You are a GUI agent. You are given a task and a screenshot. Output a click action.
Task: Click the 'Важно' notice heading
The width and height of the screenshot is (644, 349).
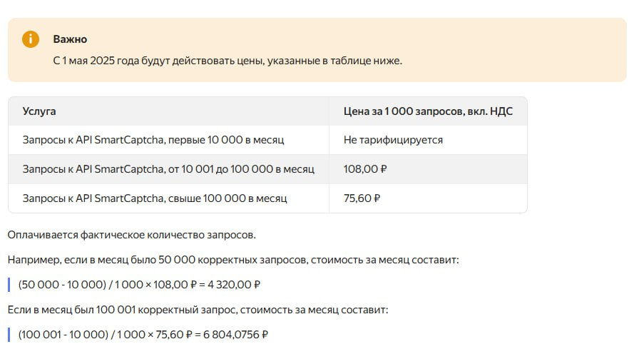[70, 39]
